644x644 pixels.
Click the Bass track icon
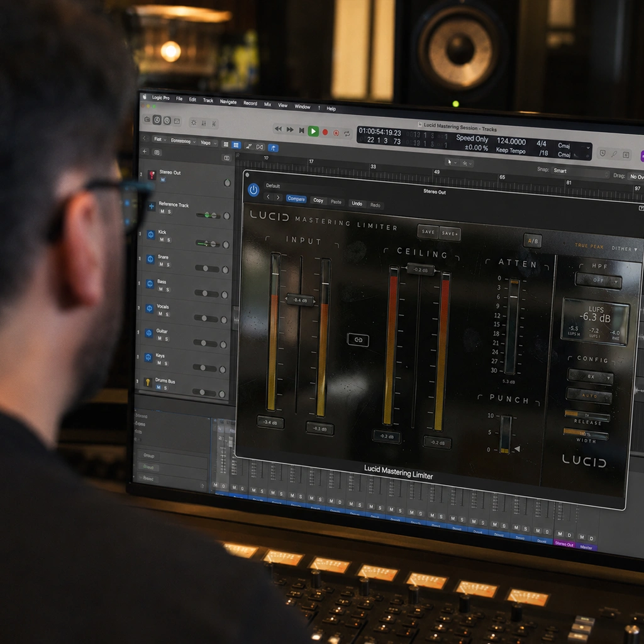pyautogui.click(x=150, y=284)
